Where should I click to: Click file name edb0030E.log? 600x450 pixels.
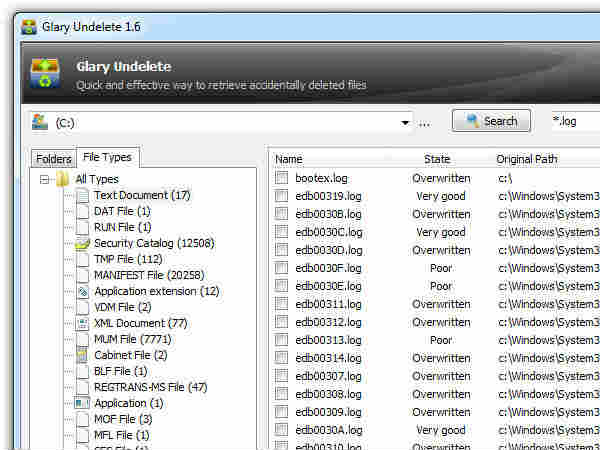pyautogui.click(x=328, y=286)
